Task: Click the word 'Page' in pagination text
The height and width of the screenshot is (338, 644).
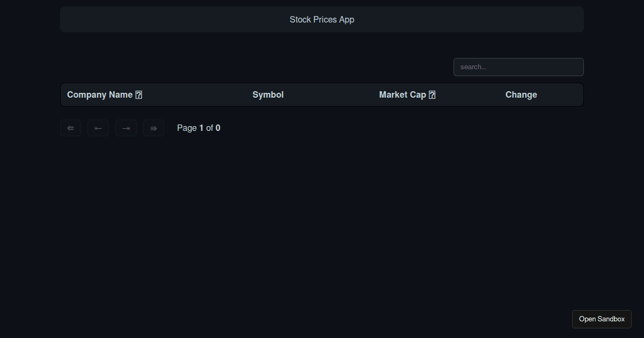Action: [187, 128]
